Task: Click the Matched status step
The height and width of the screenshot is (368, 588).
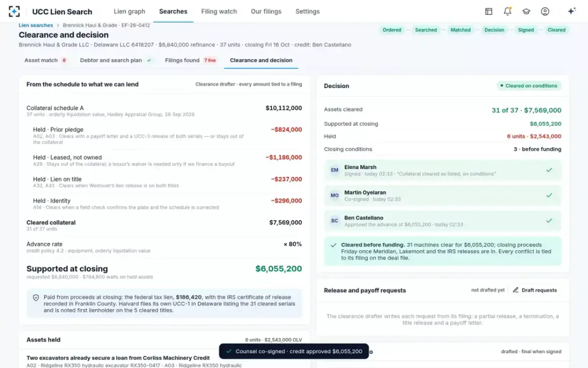Action: [461, 30]
